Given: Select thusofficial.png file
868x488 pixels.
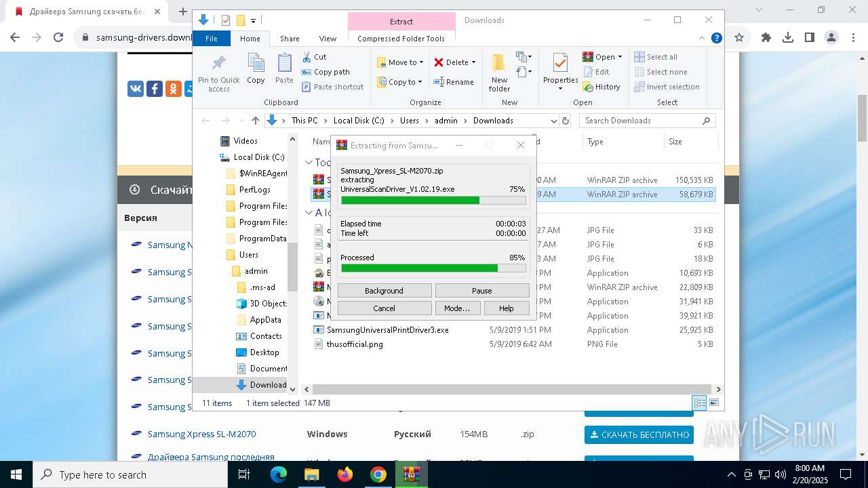Looking at the screenshot, I should (x=355, y=344).
